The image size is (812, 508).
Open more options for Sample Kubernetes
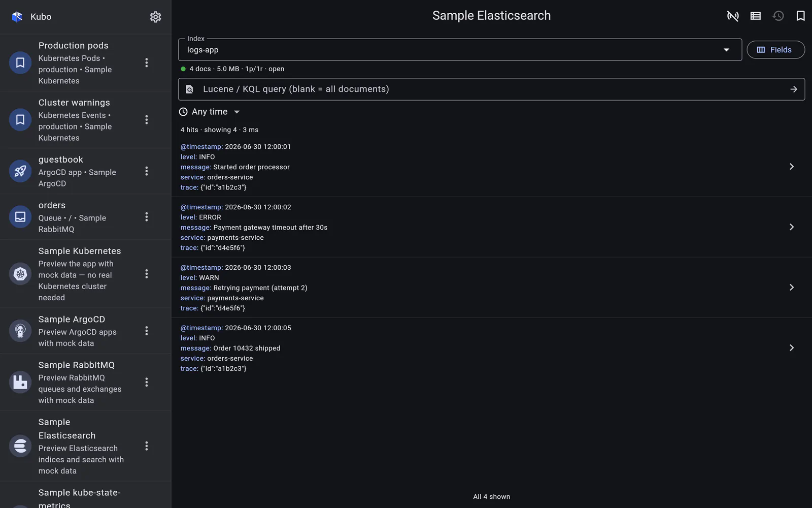(x=147, y=274)
